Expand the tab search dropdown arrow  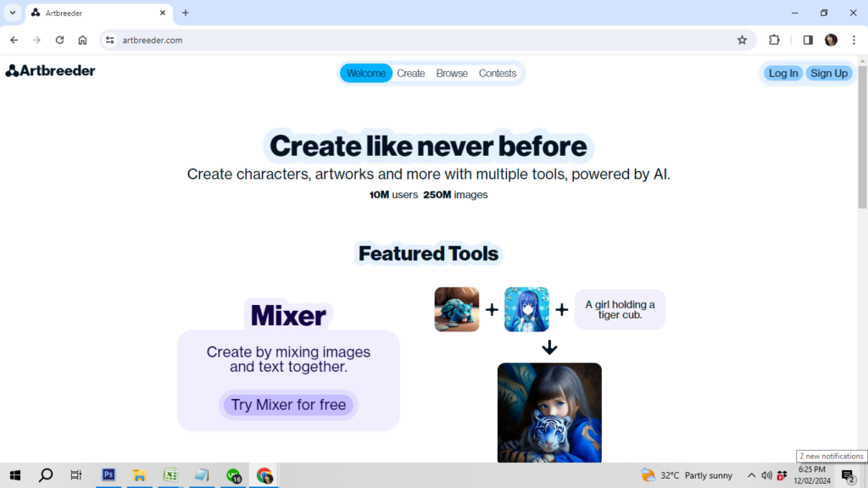coord(13,13)
